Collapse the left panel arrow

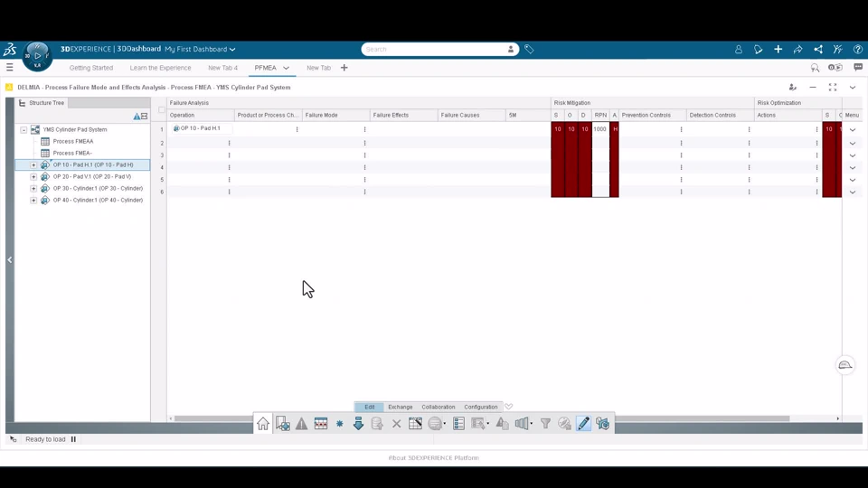click(9, 259)
